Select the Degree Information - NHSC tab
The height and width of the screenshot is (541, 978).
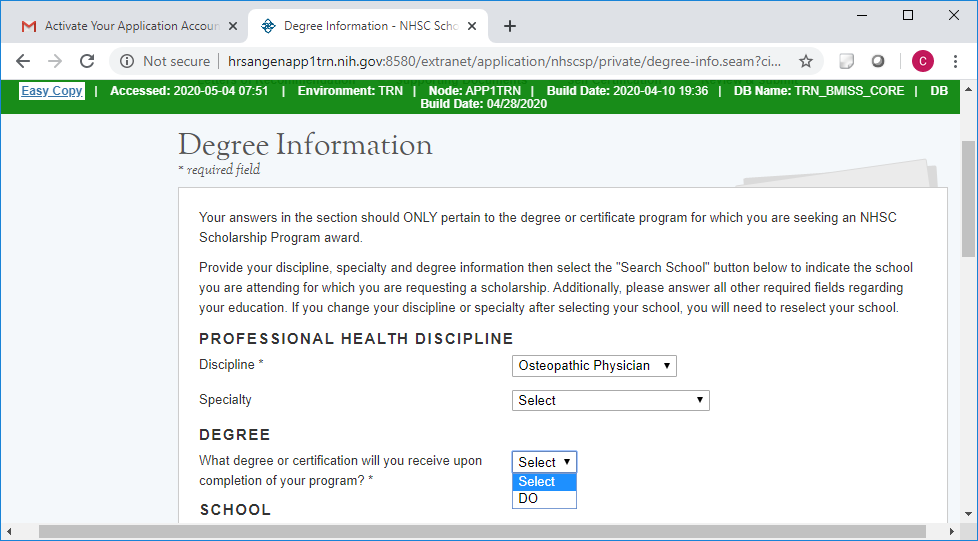pos(368,26)
